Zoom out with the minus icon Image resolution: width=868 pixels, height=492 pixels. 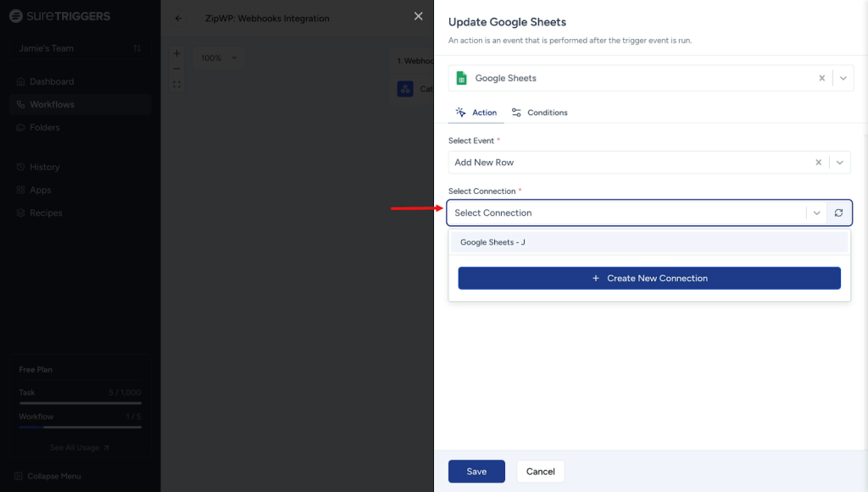[x=176, y=69]
